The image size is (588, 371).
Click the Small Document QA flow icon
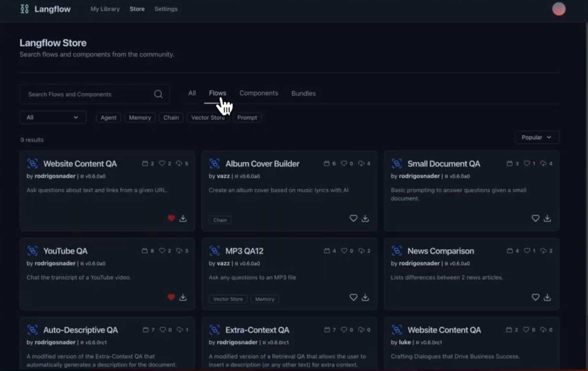[x=397, y=163]
